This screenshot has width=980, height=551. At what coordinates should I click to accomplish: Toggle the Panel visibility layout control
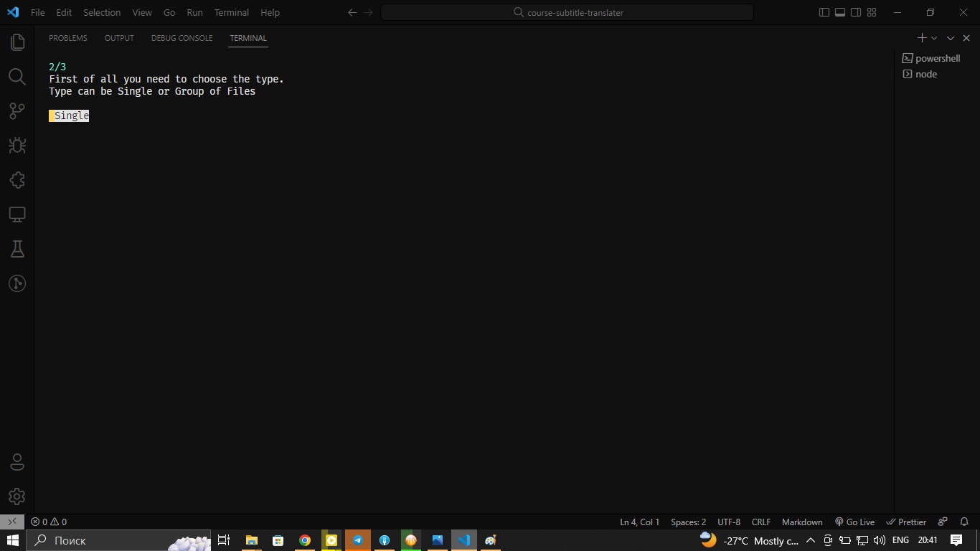click(x=839, y=12)
